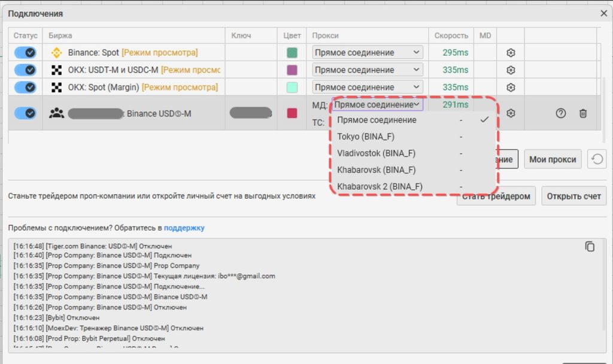Open settings gear for OKX: USDT-M row
Screen dimensions: 613x364
[511, 70]
